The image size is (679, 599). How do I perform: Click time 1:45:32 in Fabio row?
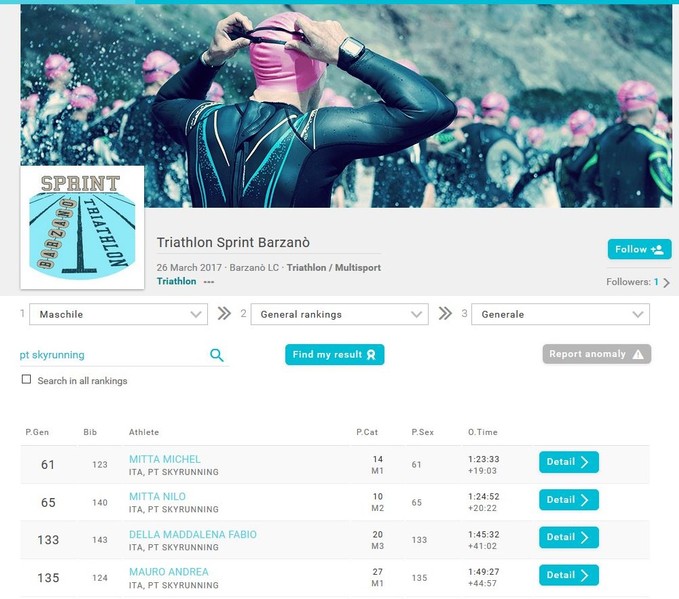coord(483,534)
